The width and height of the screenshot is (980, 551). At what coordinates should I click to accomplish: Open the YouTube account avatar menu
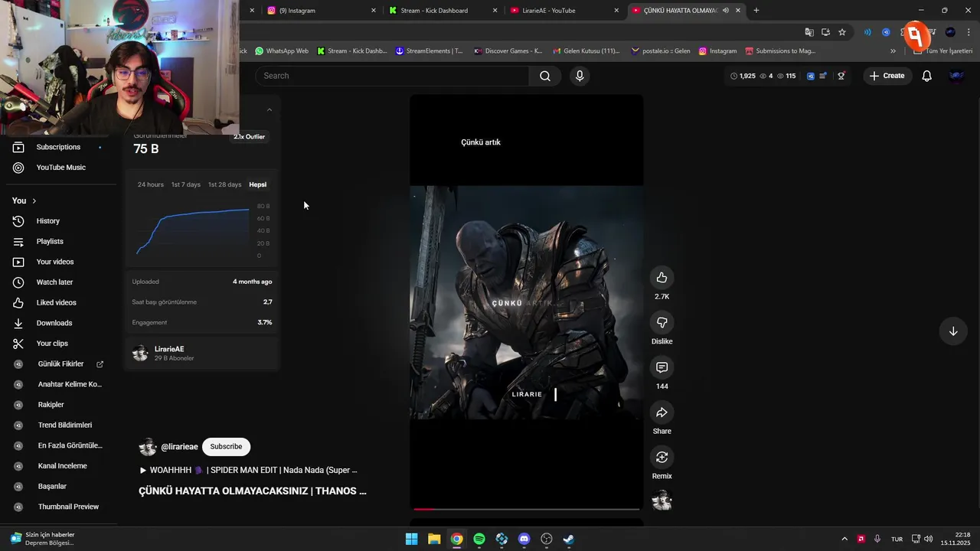(x=956, y=76)
